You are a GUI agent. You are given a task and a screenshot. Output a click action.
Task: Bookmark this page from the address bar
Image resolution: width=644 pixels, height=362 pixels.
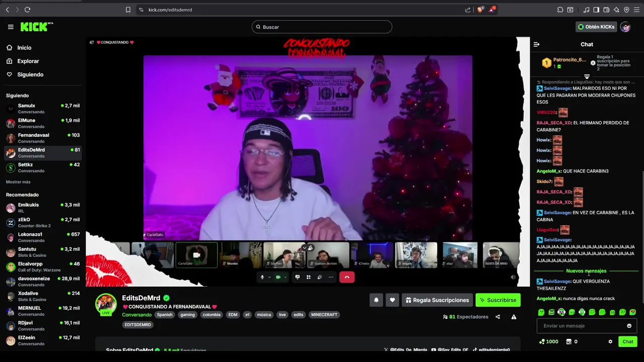128,10
